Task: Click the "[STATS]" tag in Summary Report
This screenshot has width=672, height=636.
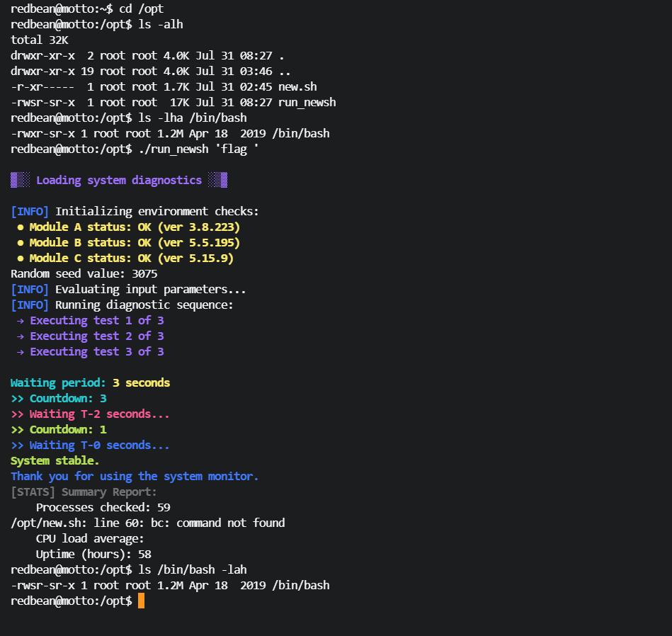Action: coord(33,492)
